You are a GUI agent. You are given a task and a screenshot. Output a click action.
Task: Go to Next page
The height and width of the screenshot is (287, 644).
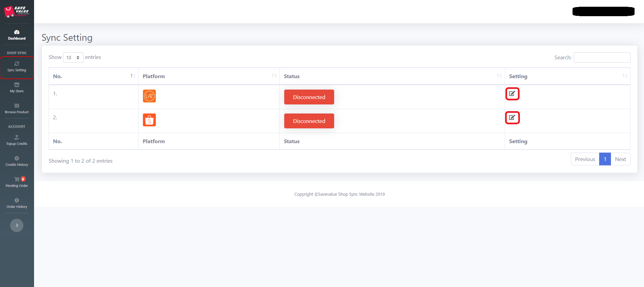[620, 159]
